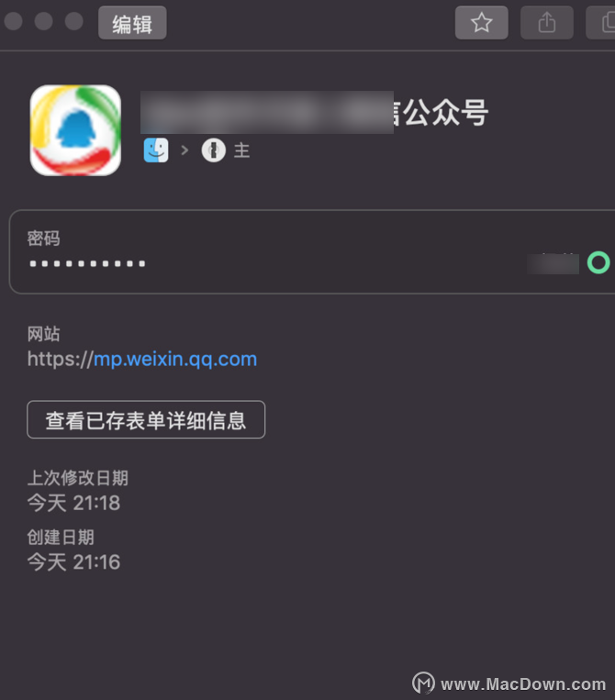Click the chevron between account and vault
Screen dimensions: 615x700
pyautogui.click(x=184, y=150)
